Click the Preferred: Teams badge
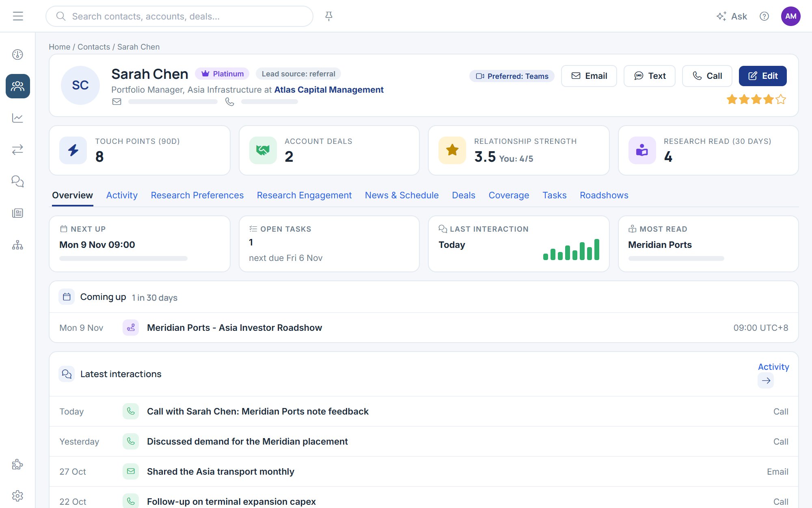This screenshot has height=508, width=812. pyautogui.click(x=512, y=76)
